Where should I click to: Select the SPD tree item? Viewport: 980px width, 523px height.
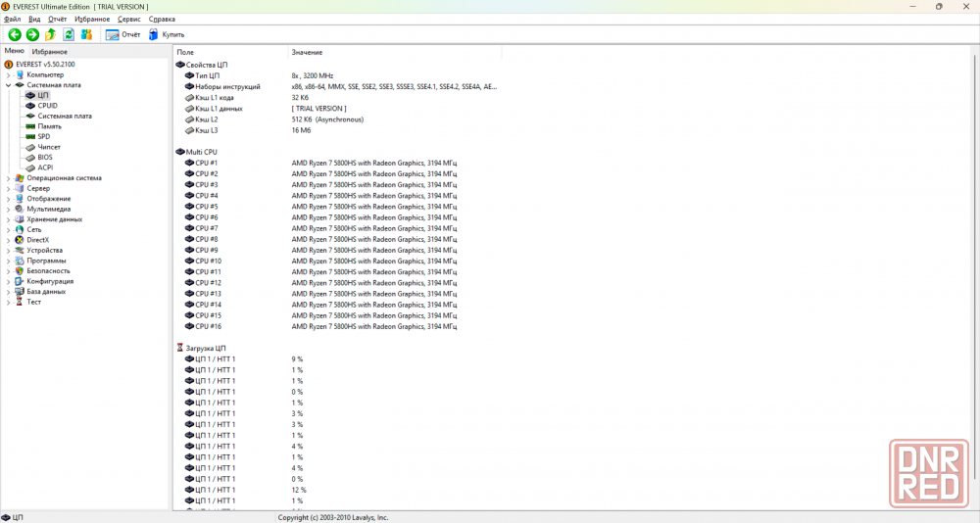tap(44, 137)
